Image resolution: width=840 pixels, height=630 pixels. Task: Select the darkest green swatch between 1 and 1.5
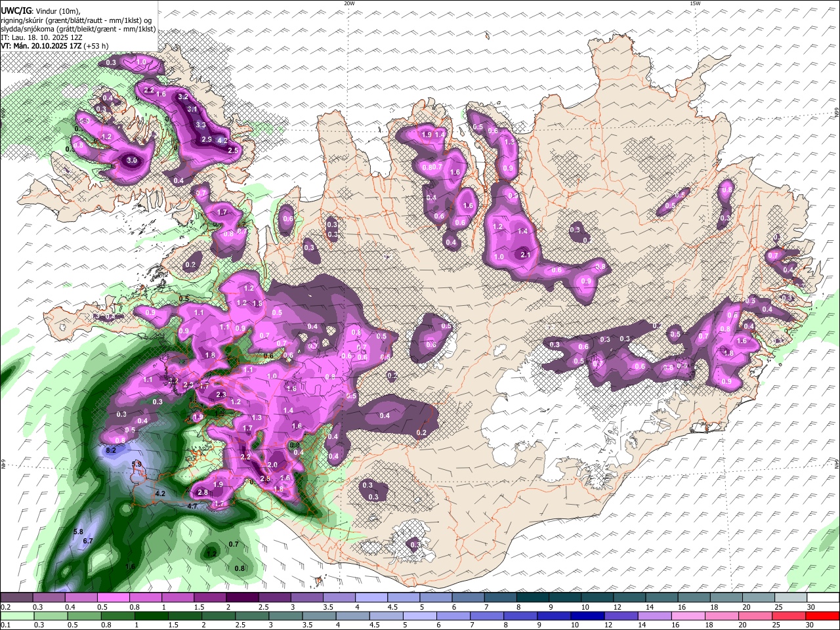click(x=150, y=616)
